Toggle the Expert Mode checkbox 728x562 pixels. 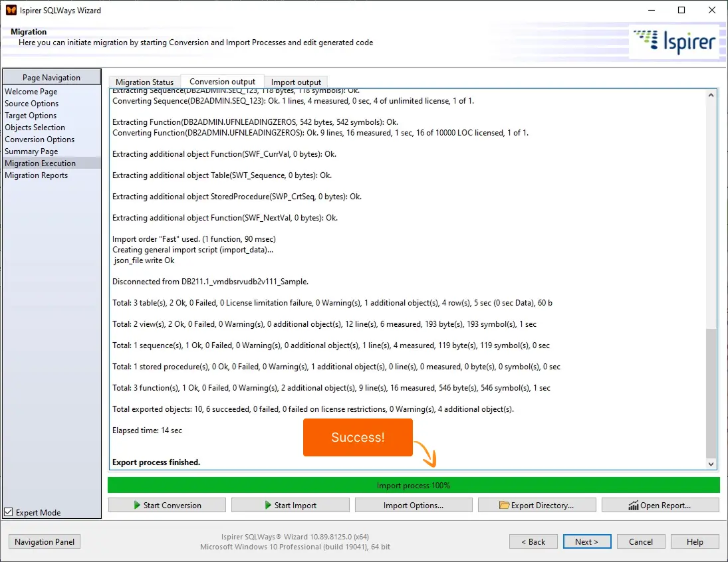click(9, 512)
